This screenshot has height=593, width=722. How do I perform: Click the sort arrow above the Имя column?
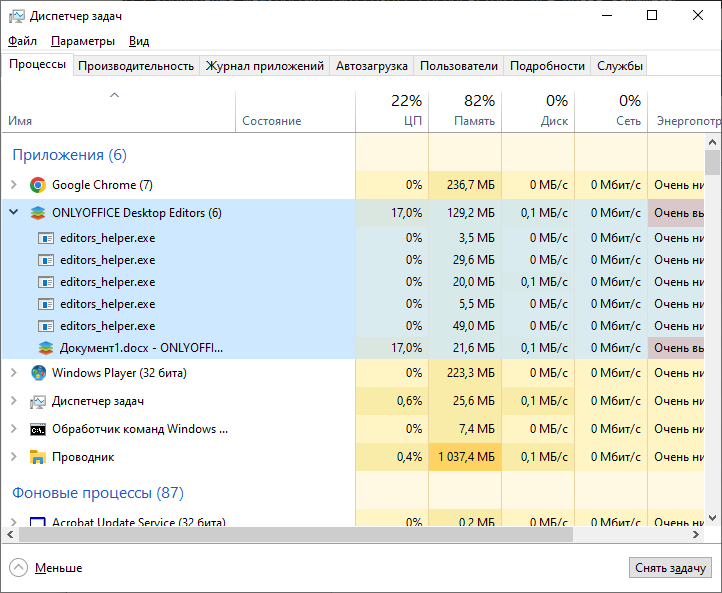114,95
